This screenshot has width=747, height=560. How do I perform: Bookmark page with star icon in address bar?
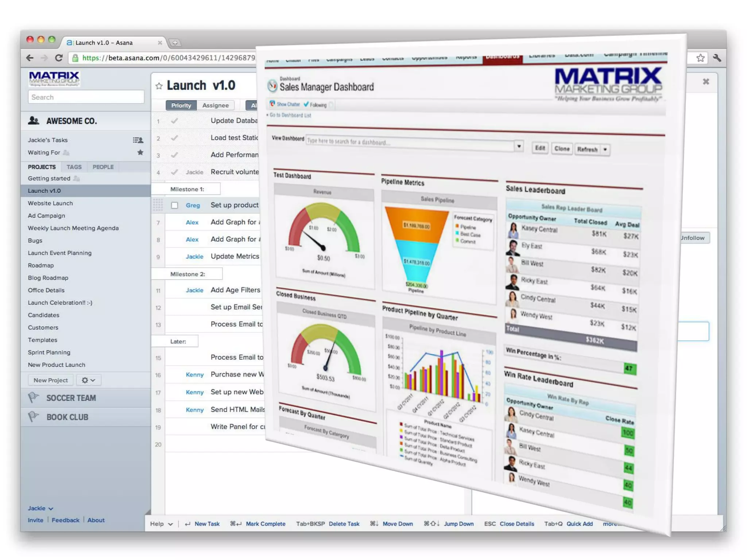pos(700,58)
